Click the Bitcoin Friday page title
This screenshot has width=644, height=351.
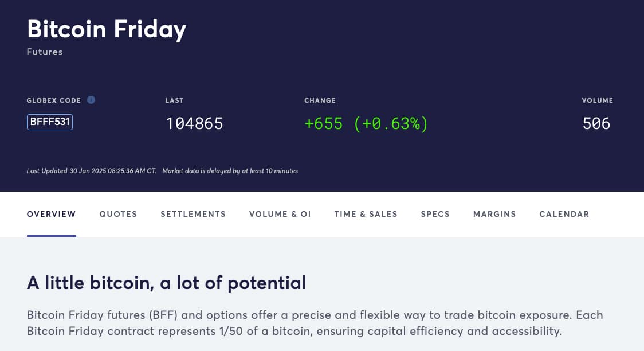(x=107, y=29)
